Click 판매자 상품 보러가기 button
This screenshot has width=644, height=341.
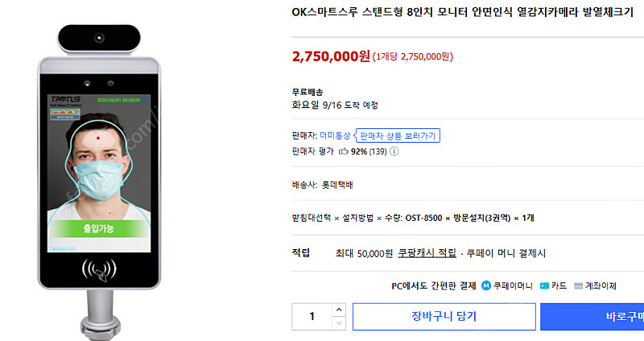pos(398,135)
